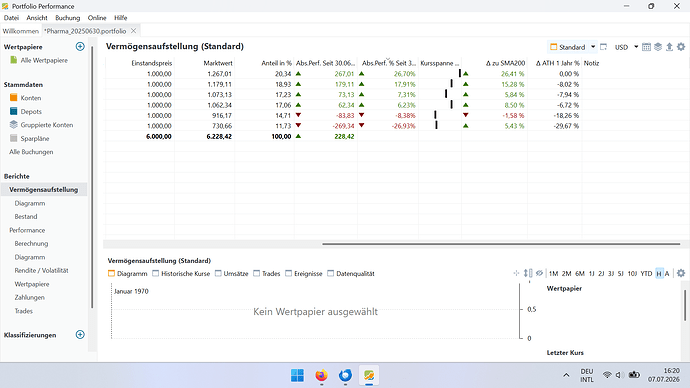Click the orange Konten icon
Screen dimensions: 690x388
14,98
